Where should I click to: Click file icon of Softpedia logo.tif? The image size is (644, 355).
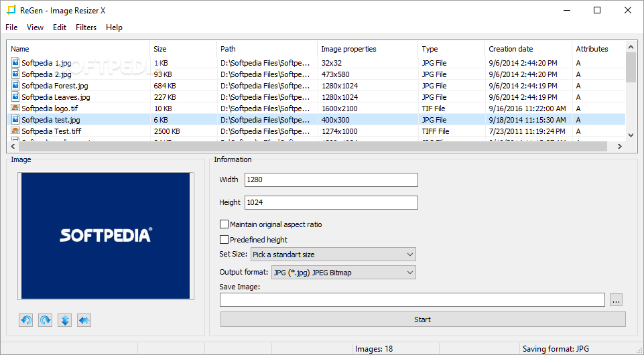[x=15, y=108]
